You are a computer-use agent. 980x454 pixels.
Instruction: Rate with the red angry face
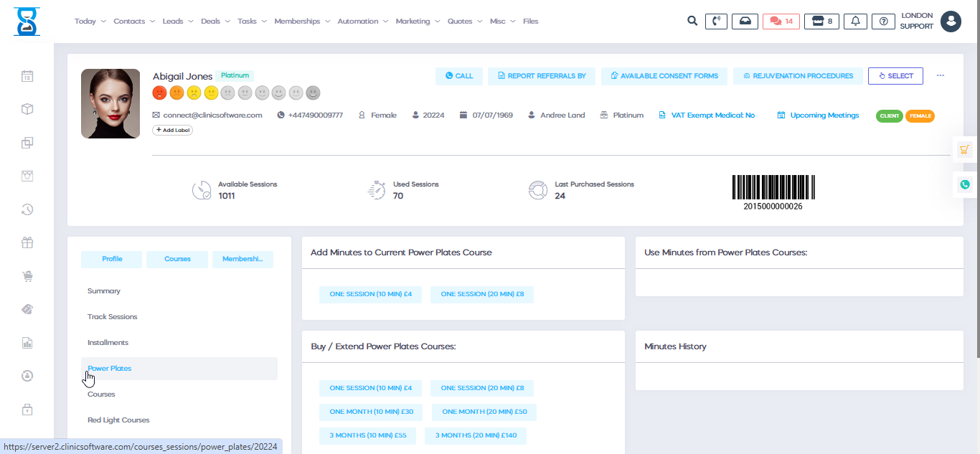[159, 93]
